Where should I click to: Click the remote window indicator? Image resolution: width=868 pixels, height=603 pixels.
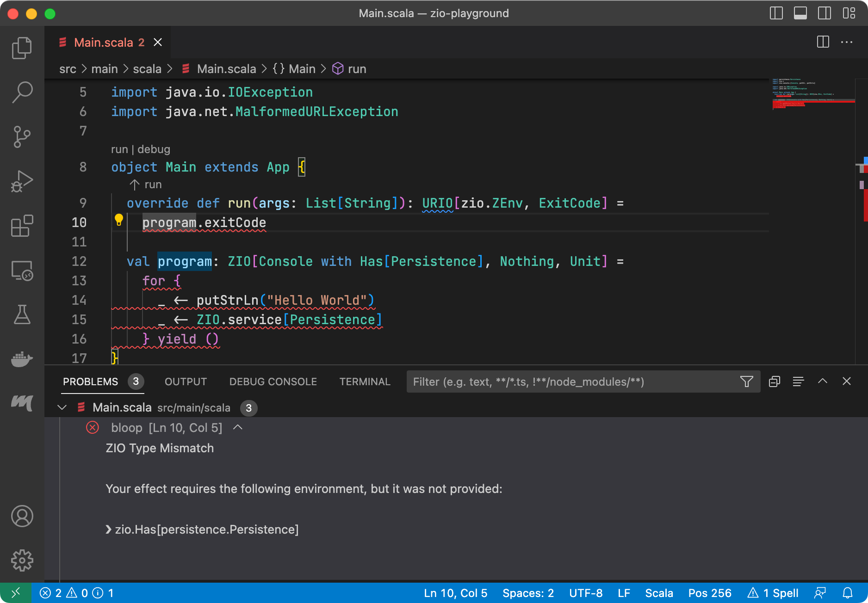15,593
